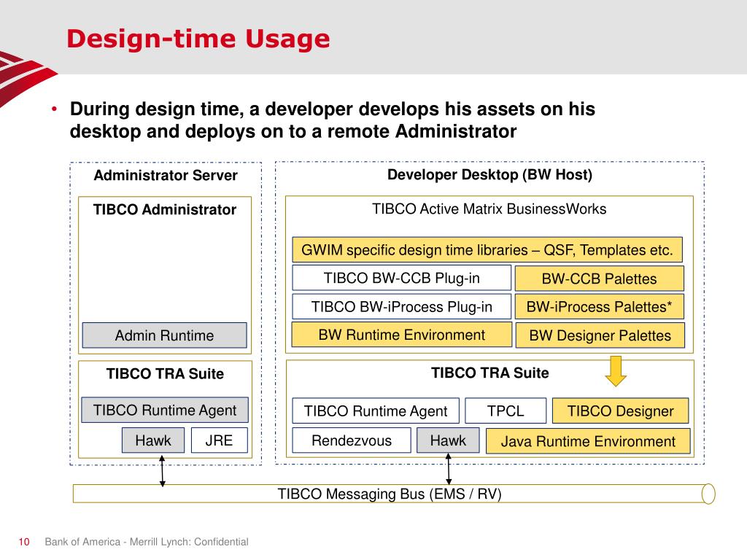This screenshot has width=747, height=560.
Task: Click the 'Design-time Usage' slide title
Action: (198, 39)
